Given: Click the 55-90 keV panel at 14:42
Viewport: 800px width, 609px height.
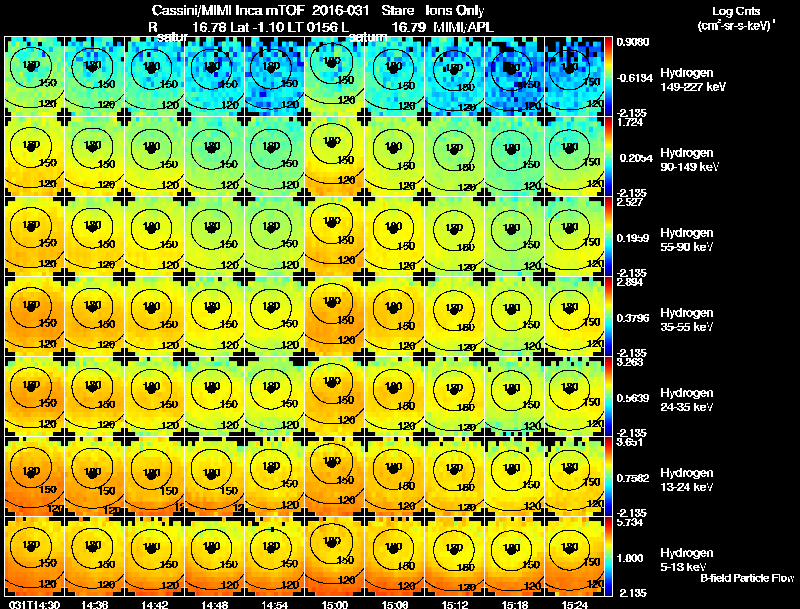Looking at the screenshot, I should click(x=155, y=237).
